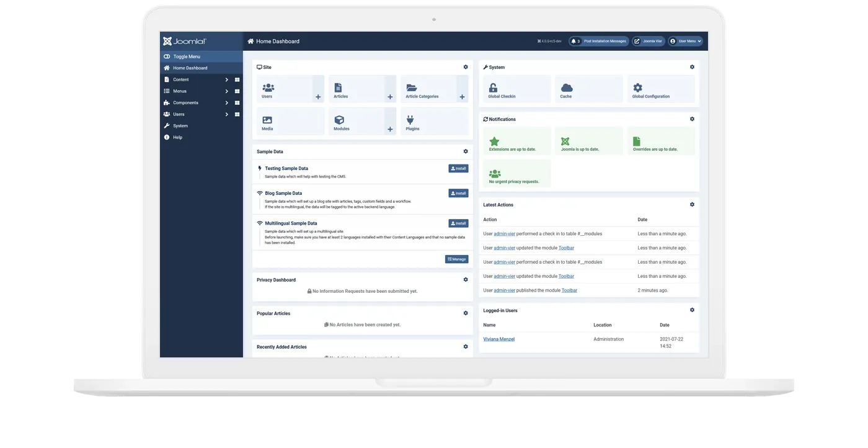Click the Extensions are up to date tile
Viewport: 868px width, 448px height.
tap(516, 141)
